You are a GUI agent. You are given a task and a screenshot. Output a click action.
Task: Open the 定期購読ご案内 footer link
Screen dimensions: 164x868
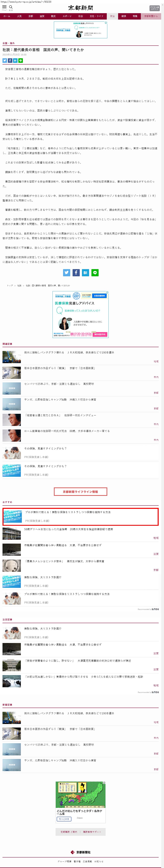click(69, 832)
